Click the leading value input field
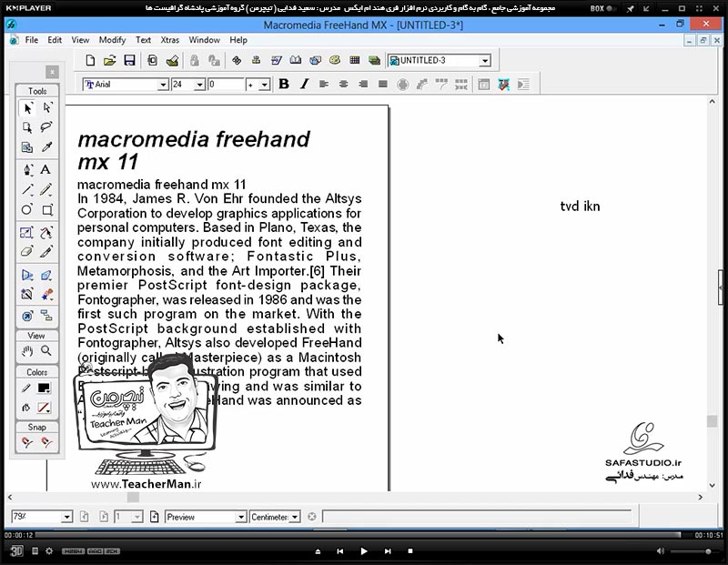The image size is (728, 565). click(226, 85)
